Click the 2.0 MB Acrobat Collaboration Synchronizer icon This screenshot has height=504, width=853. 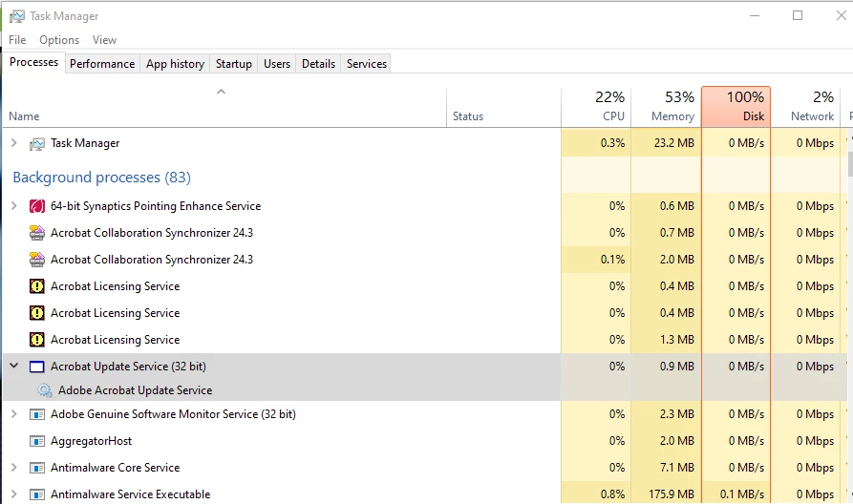click(x=37, y=260)
